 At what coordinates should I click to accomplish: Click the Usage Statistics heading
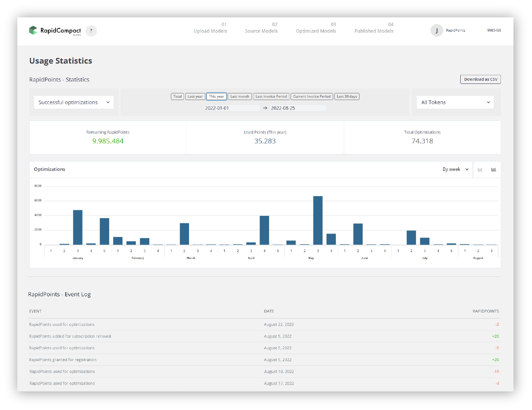click(x=61, y=61)
